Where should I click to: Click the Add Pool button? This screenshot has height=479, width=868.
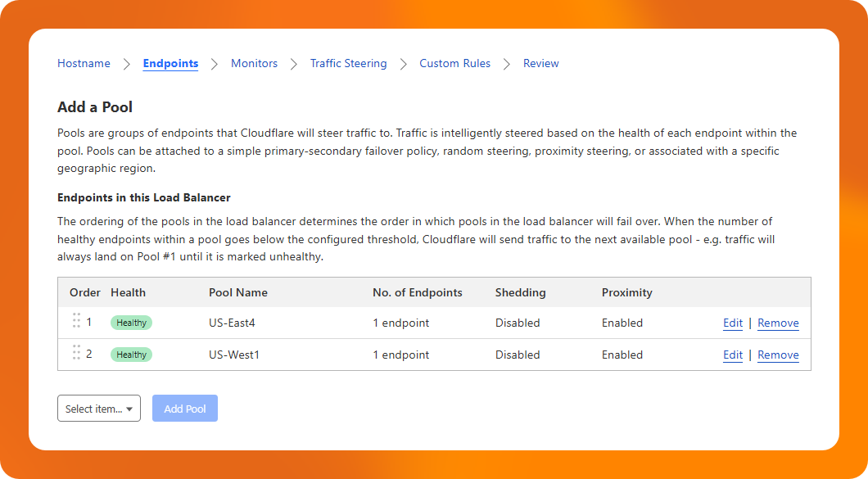[185, 408]
